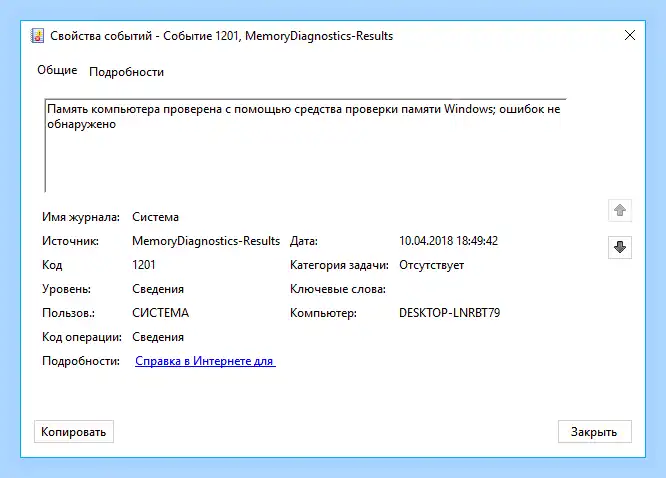The height and width of the screenshot is (478, 666).
Task: Open the Подробности tab
Action: pos(126,72)
